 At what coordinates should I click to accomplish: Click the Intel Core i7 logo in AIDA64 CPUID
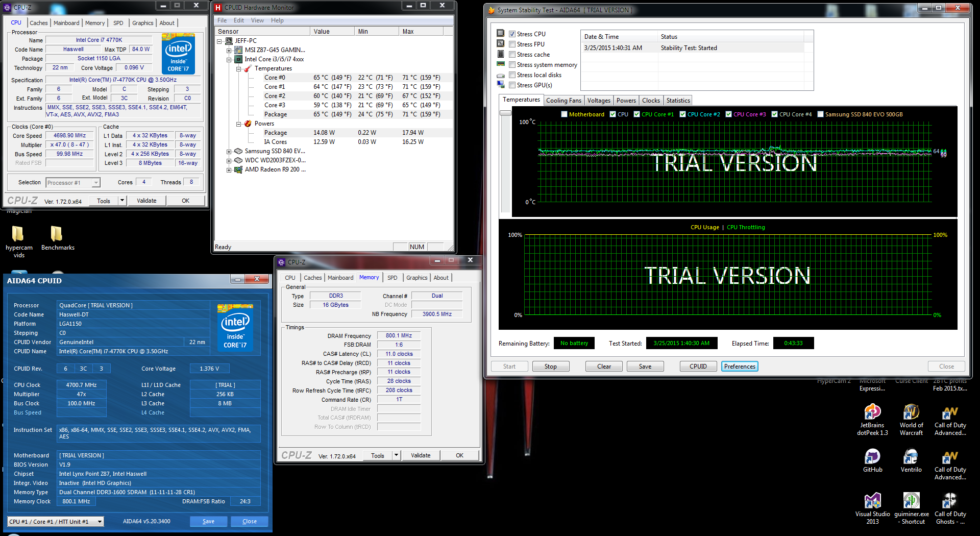[x=235, y=327]
